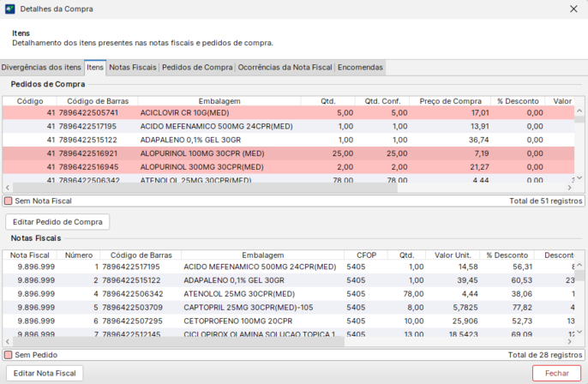Sort orders by Código de Barras header
This screenshot has width=588, height=384.
(98, 101)
